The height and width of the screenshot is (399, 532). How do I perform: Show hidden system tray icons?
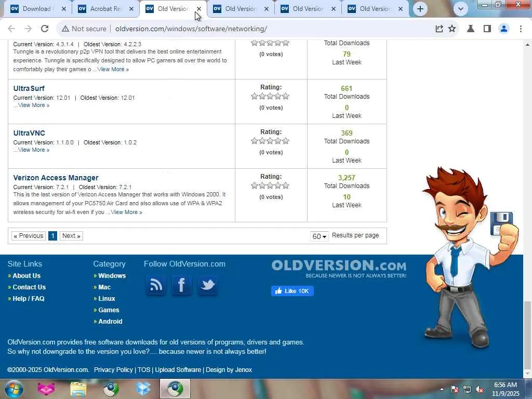coord(442,389)
